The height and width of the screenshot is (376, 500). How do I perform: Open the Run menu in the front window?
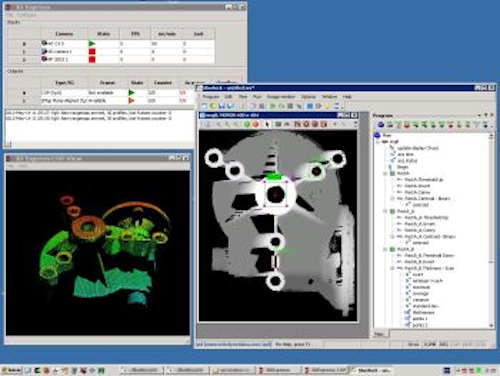(257, 97)
